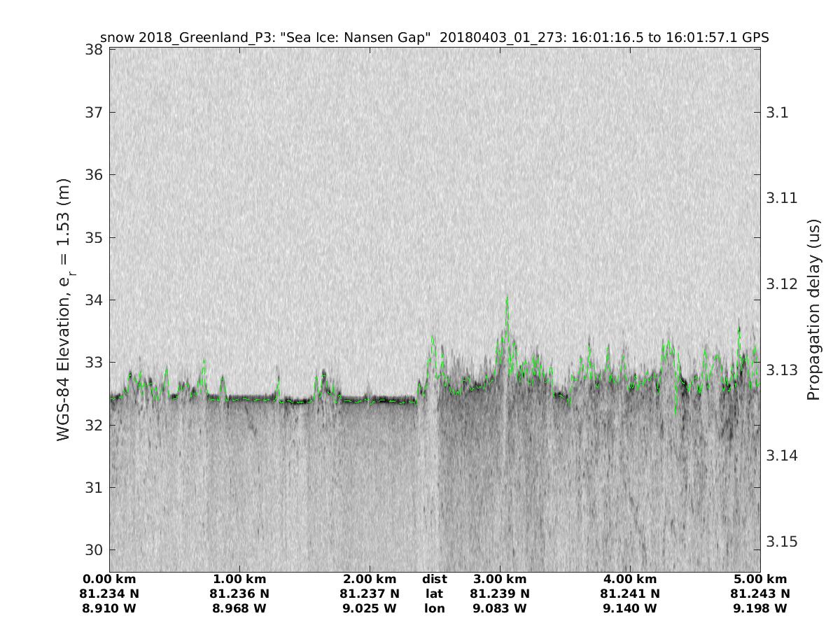840x630 pixels.
Task: Select the "5.00 km" x-axis label
Action: click(760, 579)
